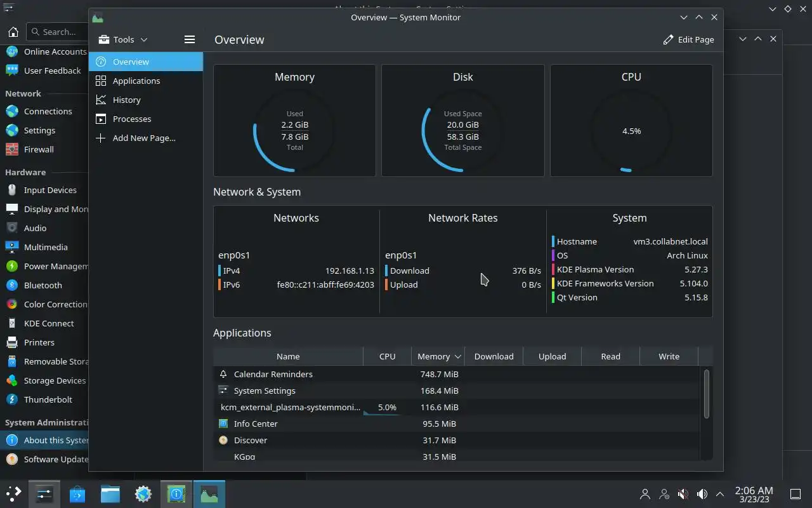Click Add New Page plus icon

pos(100,138)
